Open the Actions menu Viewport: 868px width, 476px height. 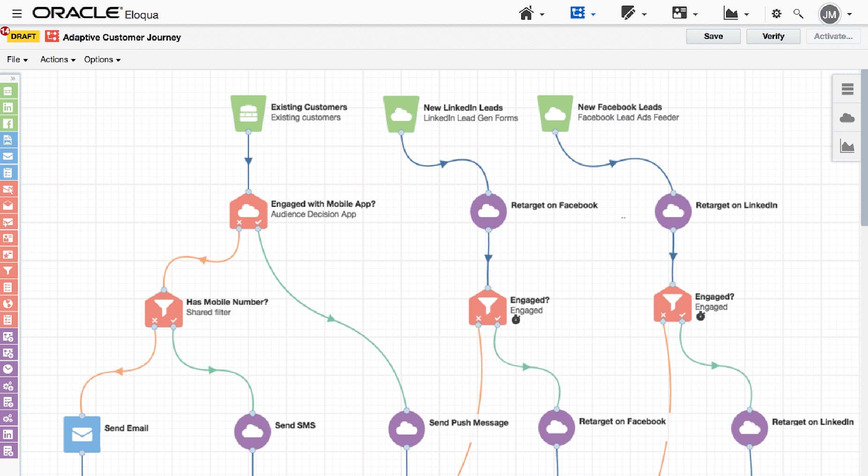(x=58, y=59)
